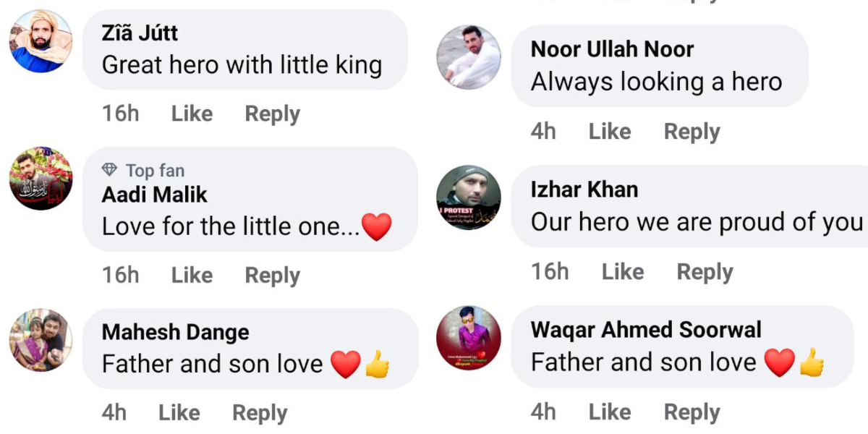Click the heart emoji in Aadi Malik's comment

click(x=376, y=226)
